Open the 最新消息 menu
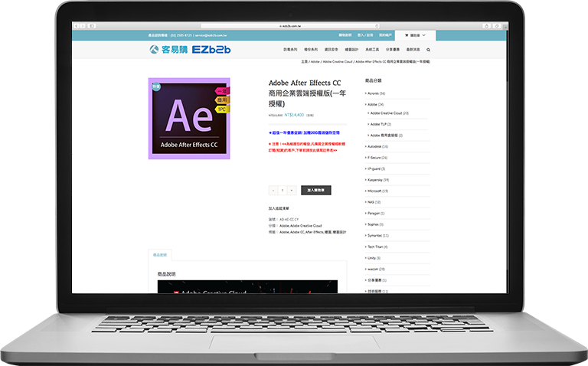The height and width of the screenshot is (366, 588). [x=413, y=50]
